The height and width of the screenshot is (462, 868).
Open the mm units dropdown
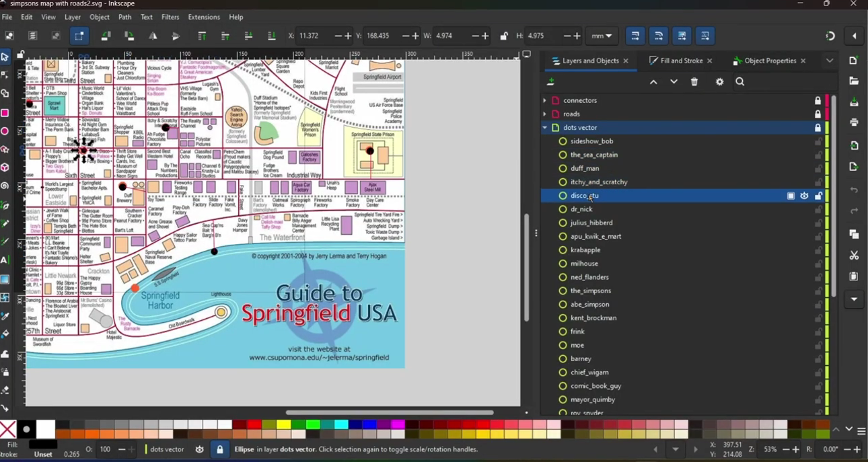(x=602, y=36)
